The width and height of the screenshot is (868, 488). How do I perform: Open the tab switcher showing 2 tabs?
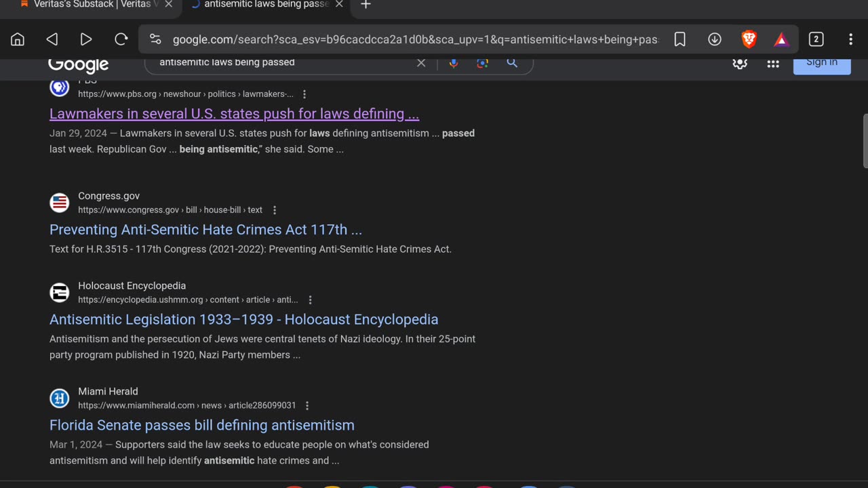tap(816, 39)
